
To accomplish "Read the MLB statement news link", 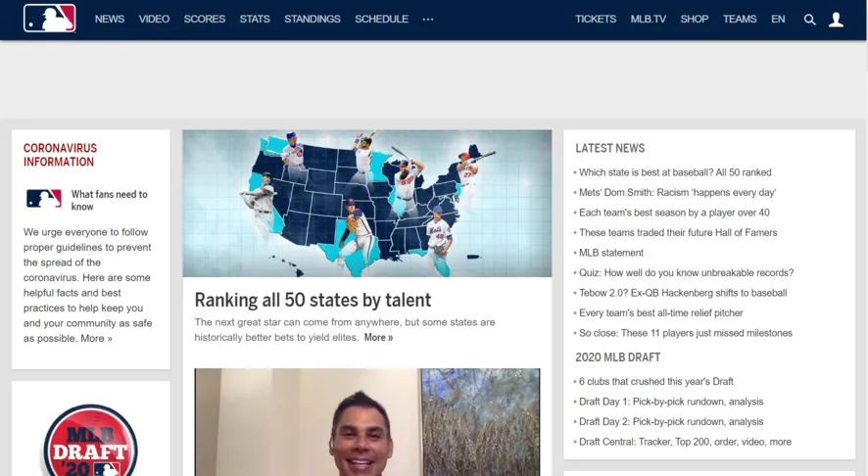I will 611,253.
